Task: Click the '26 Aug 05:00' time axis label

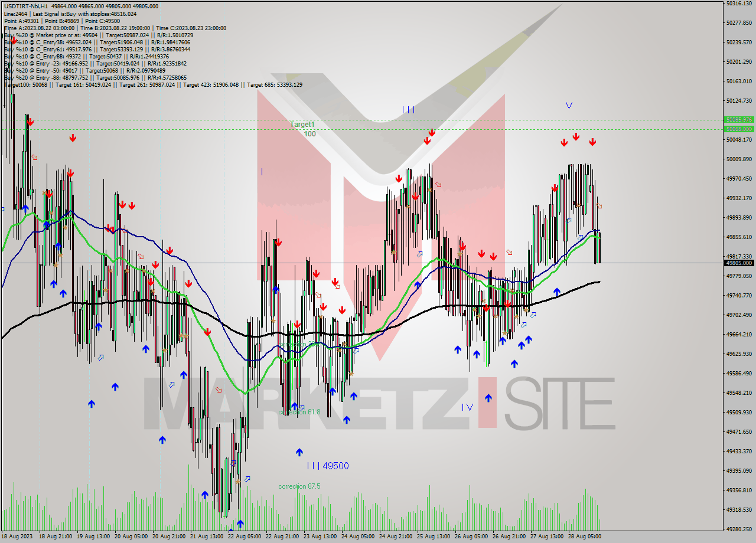Action: pos(472,537)
